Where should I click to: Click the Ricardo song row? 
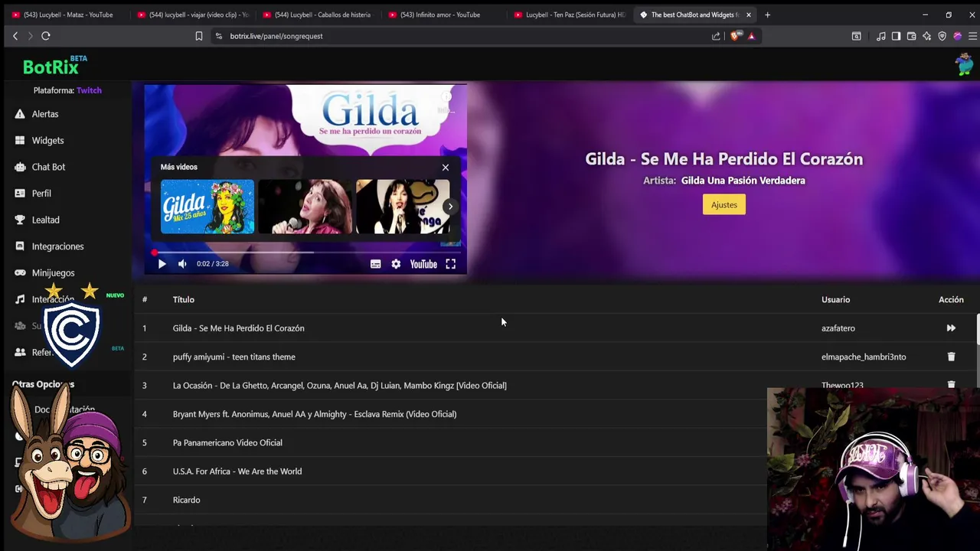(555, 500)
